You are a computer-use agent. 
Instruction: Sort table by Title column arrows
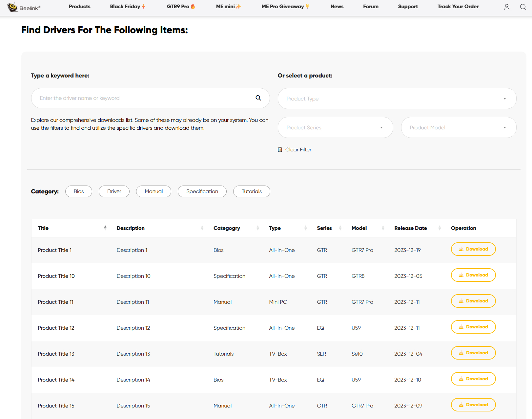[x=105, y=228]
